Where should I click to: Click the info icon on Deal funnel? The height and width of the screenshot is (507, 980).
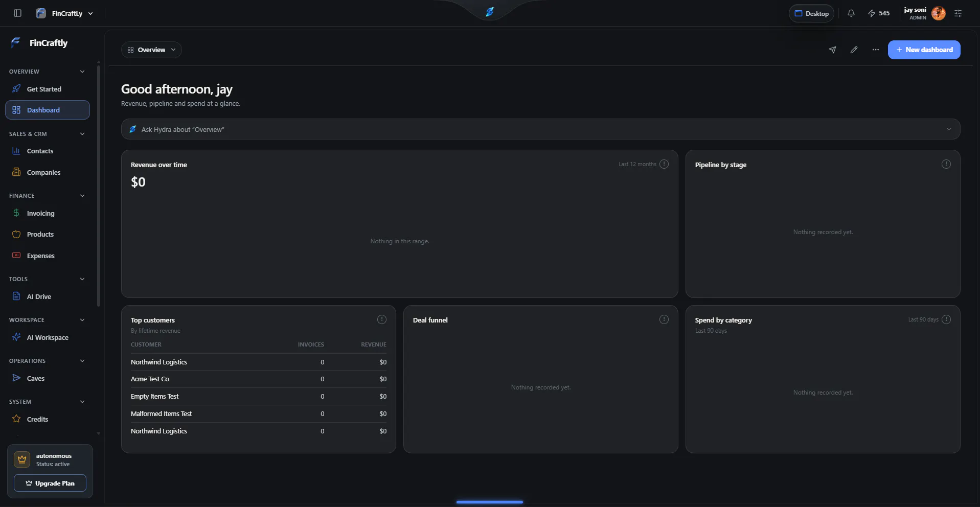(664, 319)
